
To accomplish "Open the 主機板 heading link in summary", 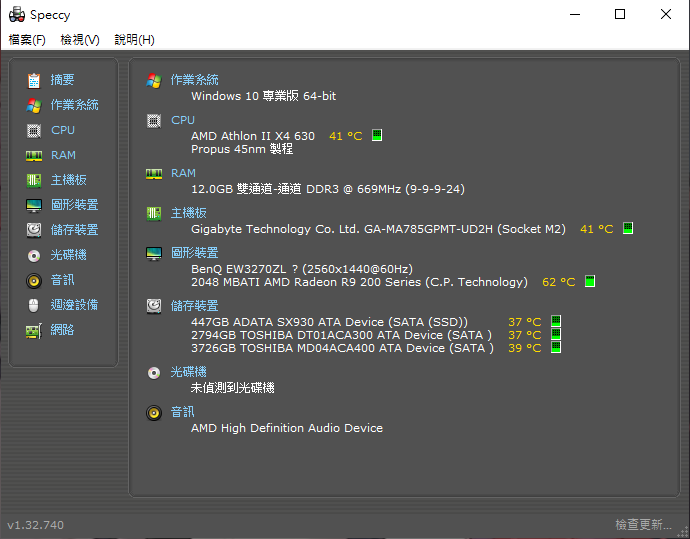I will tap(189, 213).
